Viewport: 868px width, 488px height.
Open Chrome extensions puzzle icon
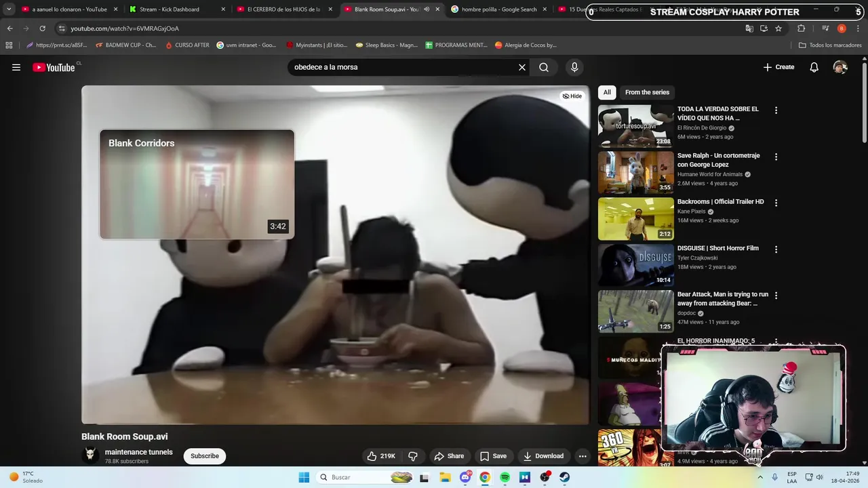(x=802, y=28)
